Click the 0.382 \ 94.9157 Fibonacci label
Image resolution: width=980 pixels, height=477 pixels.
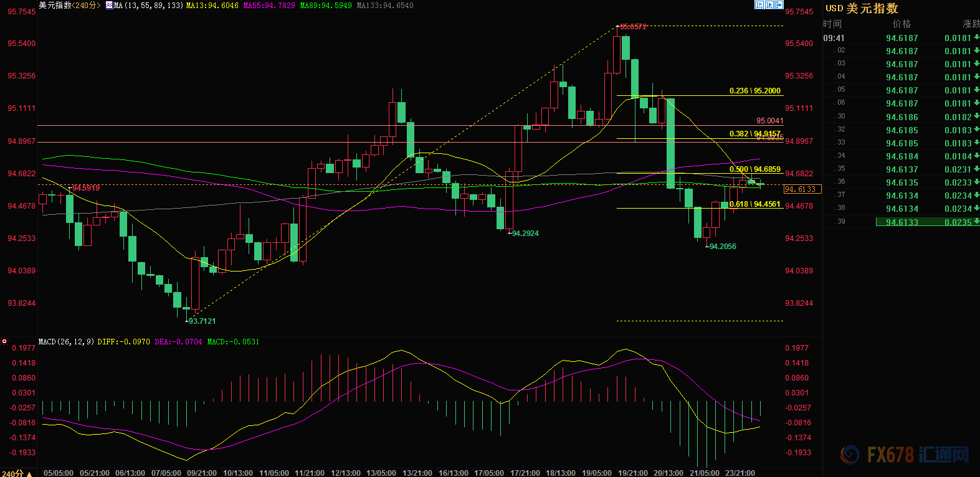tap(755, 134)
